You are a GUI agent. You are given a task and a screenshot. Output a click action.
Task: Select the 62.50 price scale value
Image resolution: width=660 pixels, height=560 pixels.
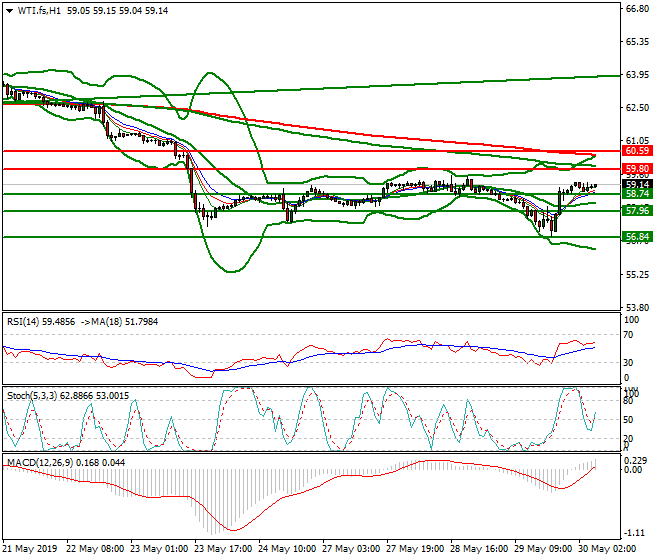[637, 107]
